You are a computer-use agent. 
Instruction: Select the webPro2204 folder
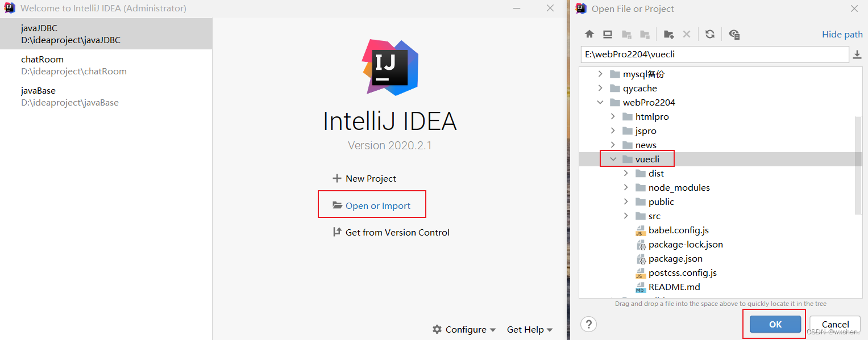click(649, 102)
